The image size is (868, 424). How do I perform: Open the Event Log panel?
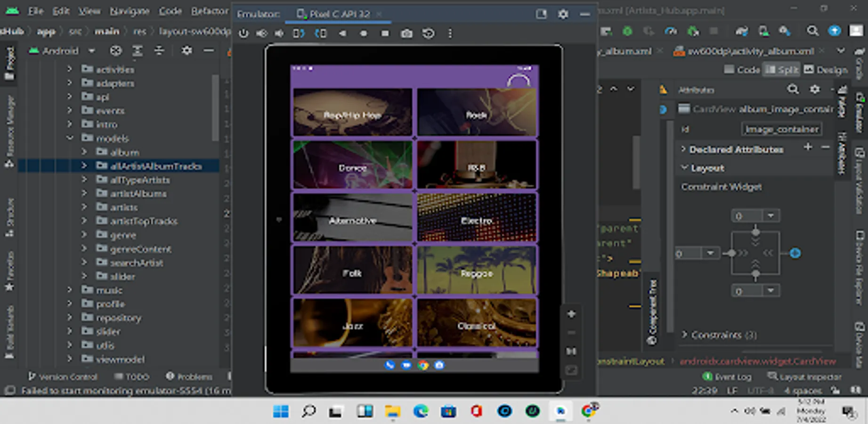click(727, 376)
